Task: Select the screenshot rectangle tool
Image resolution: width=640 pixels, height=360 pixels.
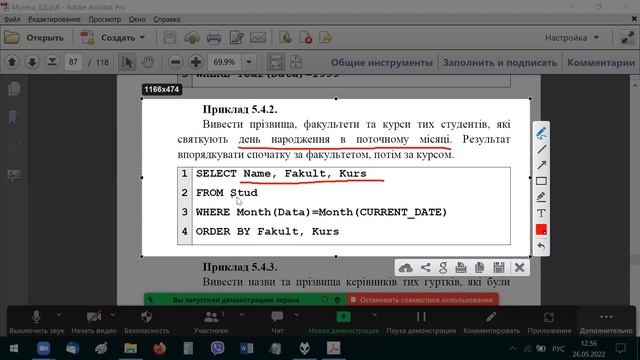Action: [541, 181]
